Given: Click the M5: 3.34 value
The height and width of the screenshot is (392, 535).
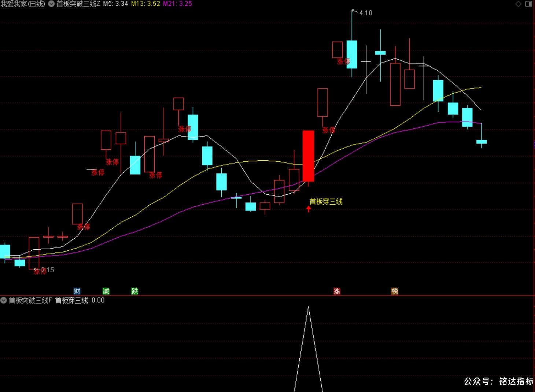Looking at the screenshot, I should tap(115, 4).
